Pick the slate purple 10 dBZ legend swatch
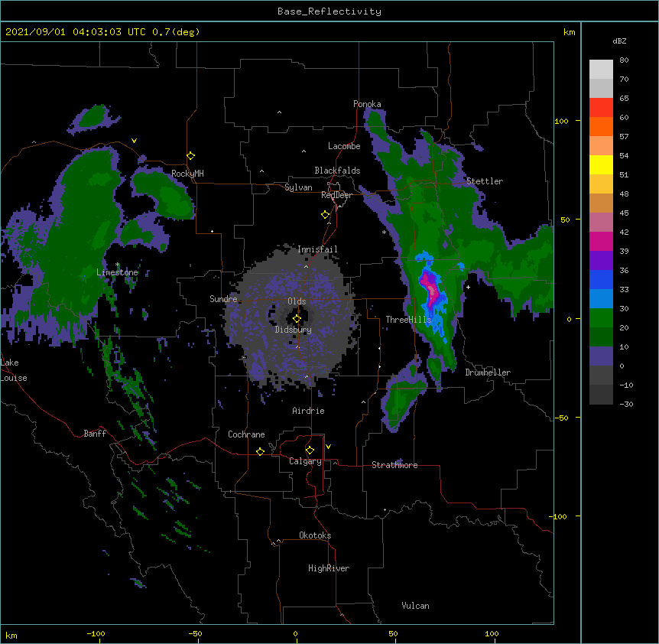This screenshot has height=644, width=659. pyautogui.click(x=601, y=356)
